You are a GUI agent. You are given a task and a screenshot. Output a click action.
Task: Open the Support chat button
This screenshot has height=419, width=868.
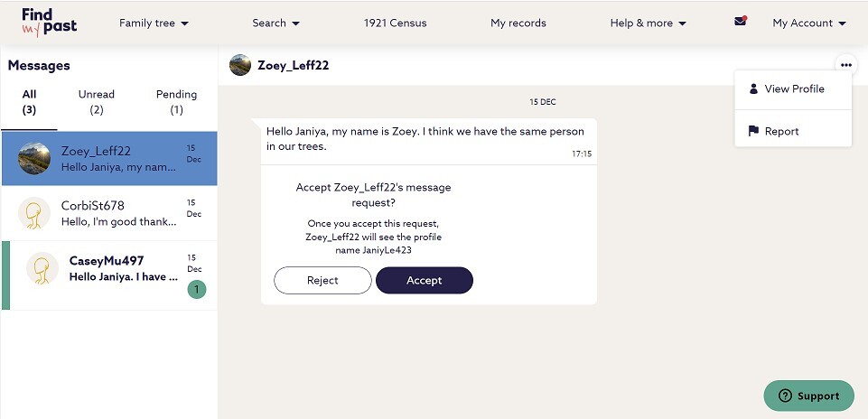tap(808, 396)
